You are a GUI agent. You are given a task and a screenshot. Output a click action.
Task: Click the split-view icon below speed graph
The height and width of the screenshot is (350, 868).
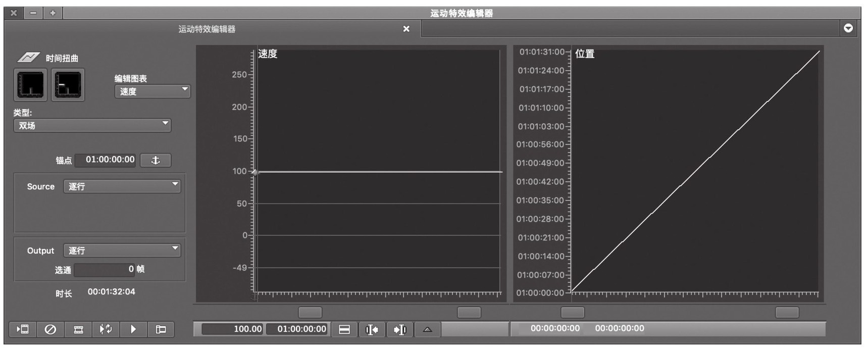344,330
